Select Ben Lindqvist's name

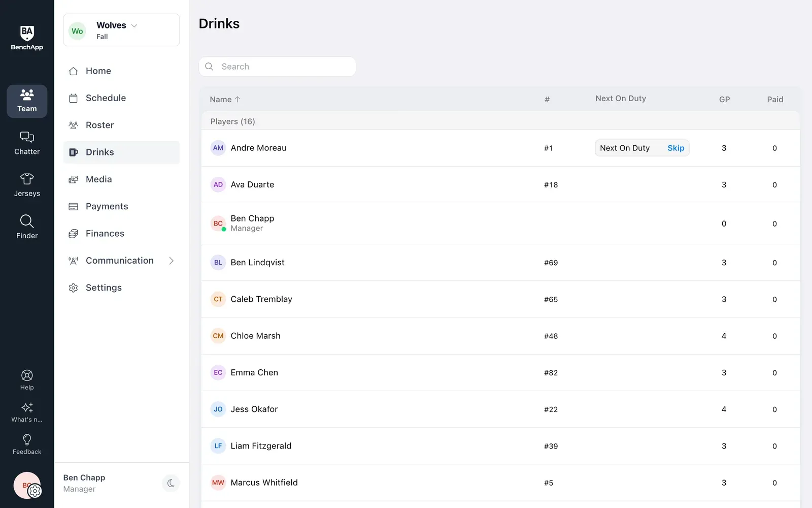[x=257, y=263]
